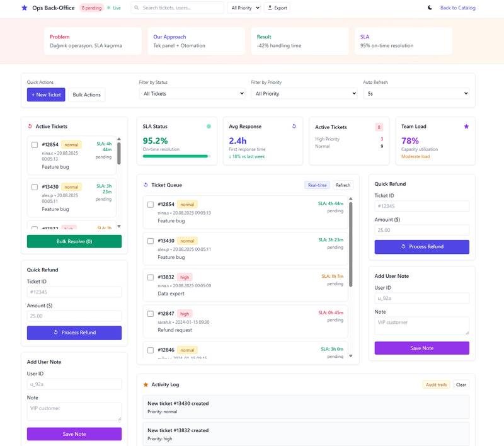Click the purple star on Team Load card
This screenshot has height=446, width=504.
(466, 126)
